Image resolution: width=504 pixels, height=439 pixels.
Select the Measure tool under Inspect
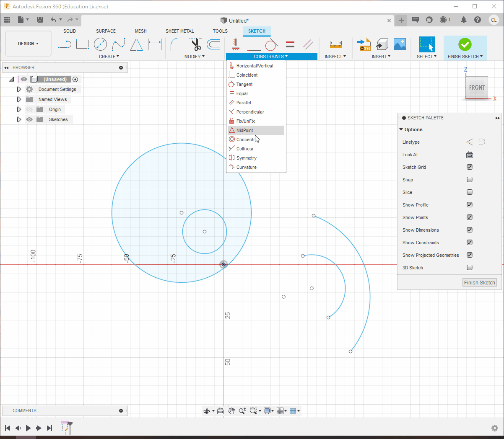[335, 44]
